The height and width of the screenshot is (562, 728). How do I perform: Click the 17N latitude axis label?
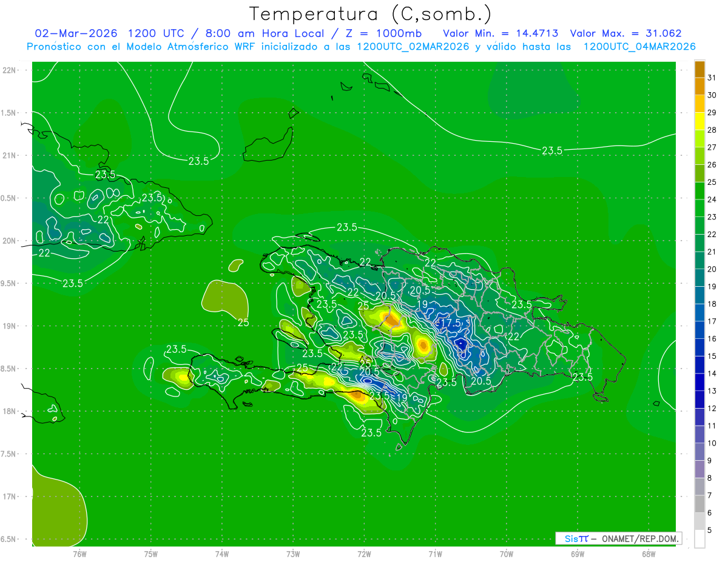[x=9, y=497]
